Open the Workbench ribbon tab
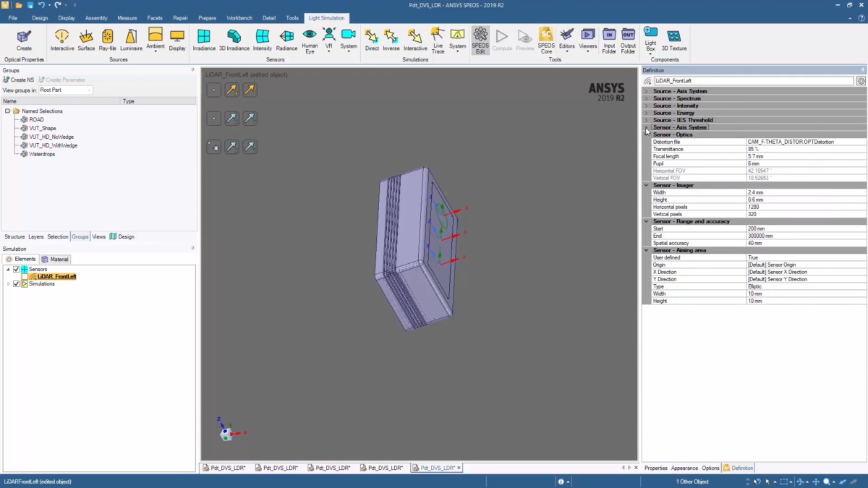Screen dimensions: 868x488 click(239, 18)
